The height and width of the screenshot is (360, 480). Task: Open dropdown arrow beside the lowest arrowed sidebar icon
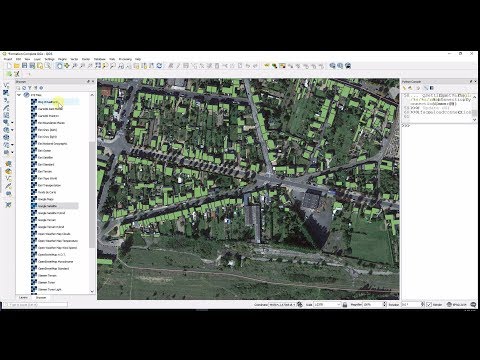tap(12, 152)
